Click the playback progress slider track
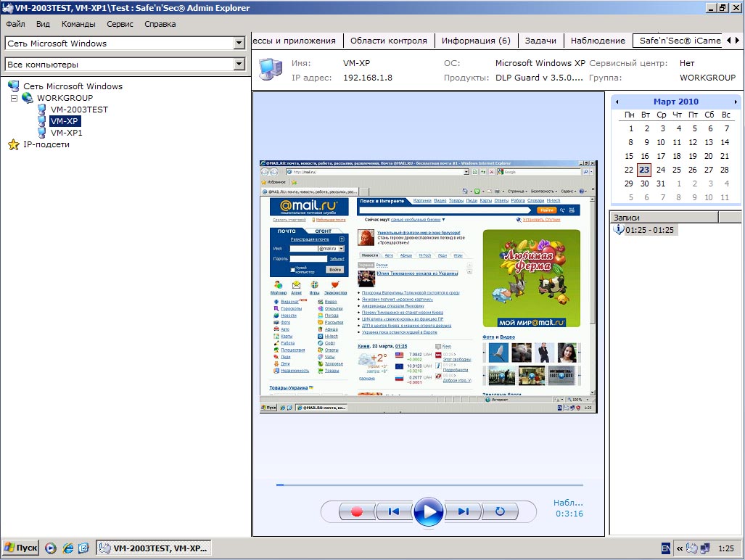 point(429,485)
